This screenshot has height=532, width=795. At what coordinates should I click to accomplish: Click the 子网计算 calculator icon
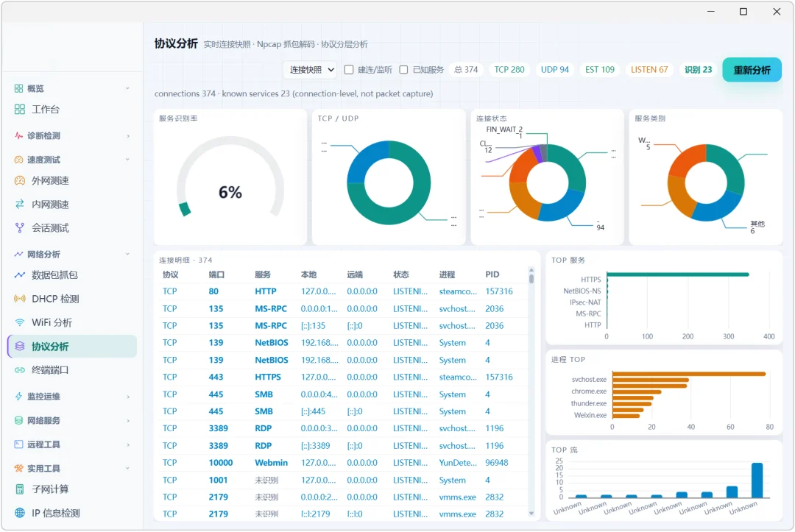[20, 489]
